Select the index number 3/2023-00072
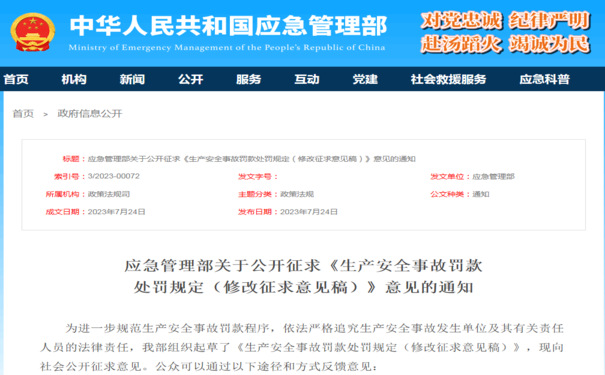The image size is (605, 375). tap(113, 176)
